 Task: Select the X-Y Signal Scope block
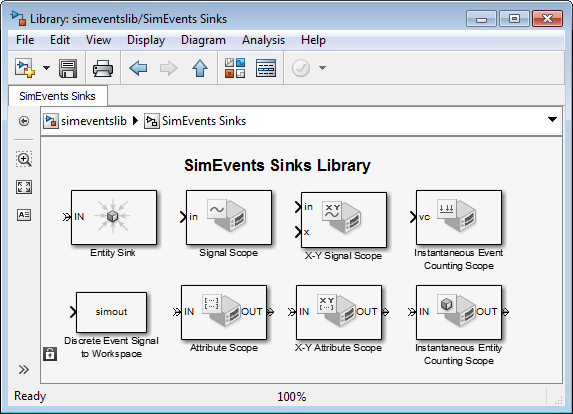[x=344, y=220]
